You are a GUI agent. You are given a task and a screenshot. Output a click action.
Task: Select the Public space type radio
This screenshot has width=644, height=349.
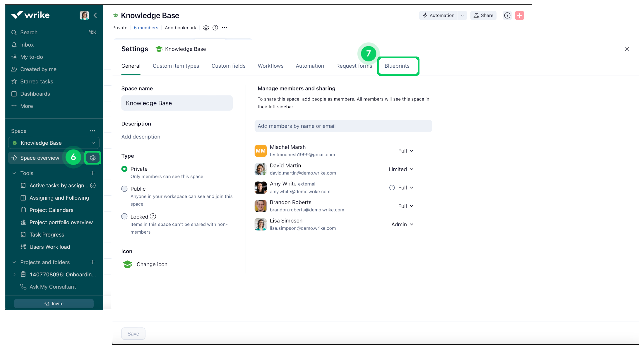[x=124, y=189]
